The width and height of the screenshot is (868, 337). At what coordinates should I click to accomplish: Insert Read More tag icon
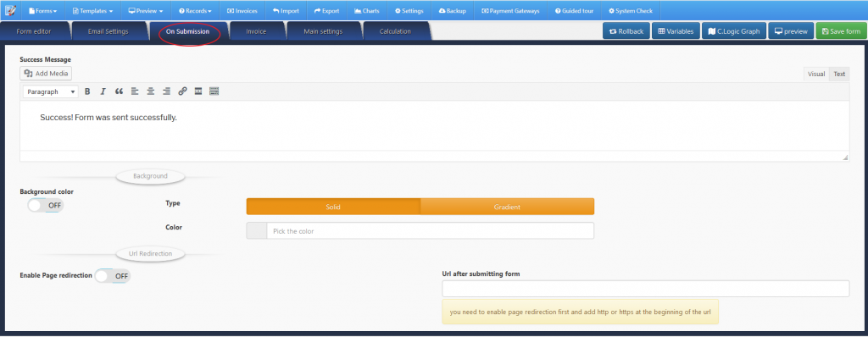point(198,91)
